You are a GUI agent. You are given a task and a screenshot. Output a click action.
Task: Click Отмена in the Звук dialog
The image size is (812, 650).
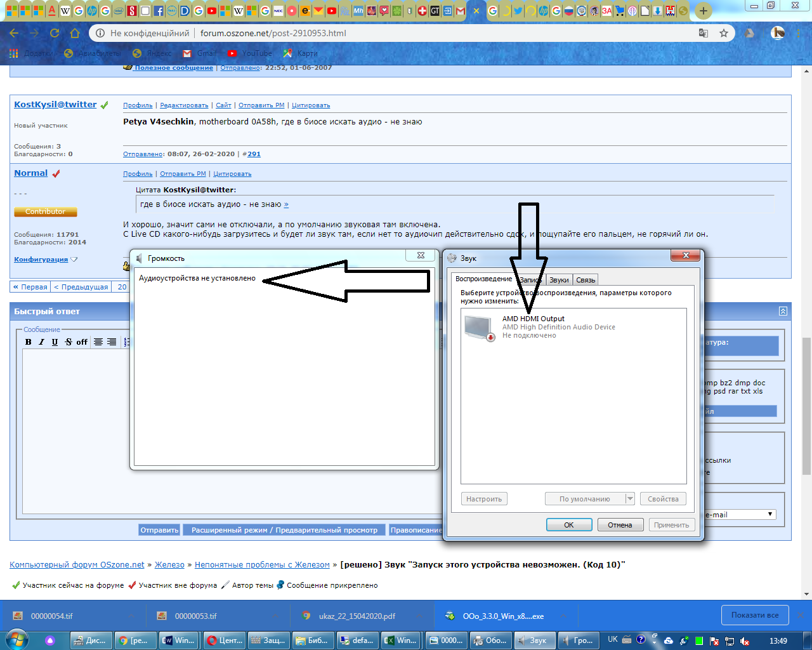[x=620, y=525]
